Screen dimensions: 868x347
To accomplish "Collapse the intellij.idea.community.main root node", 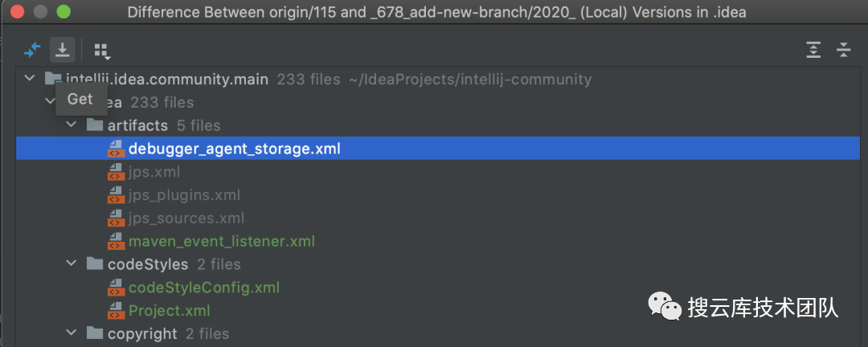I will point(29,80).
